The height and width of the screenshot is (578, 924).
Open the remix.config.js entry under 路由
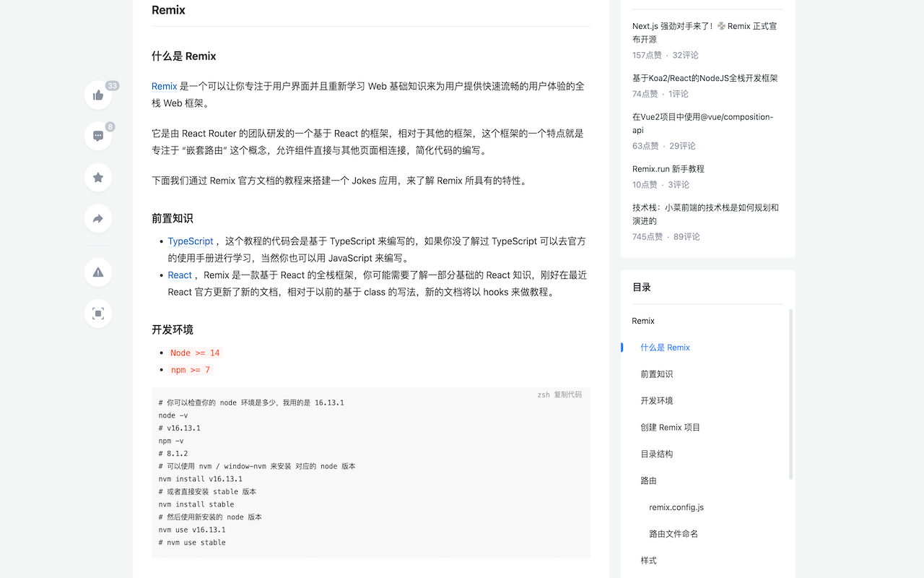(x=676, y=506)
